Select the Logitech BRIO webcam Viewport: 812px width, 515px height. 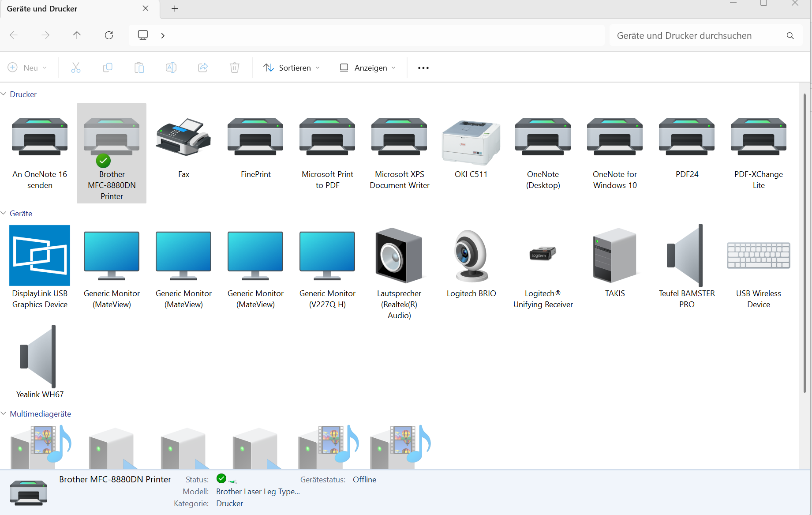[471, 256]
